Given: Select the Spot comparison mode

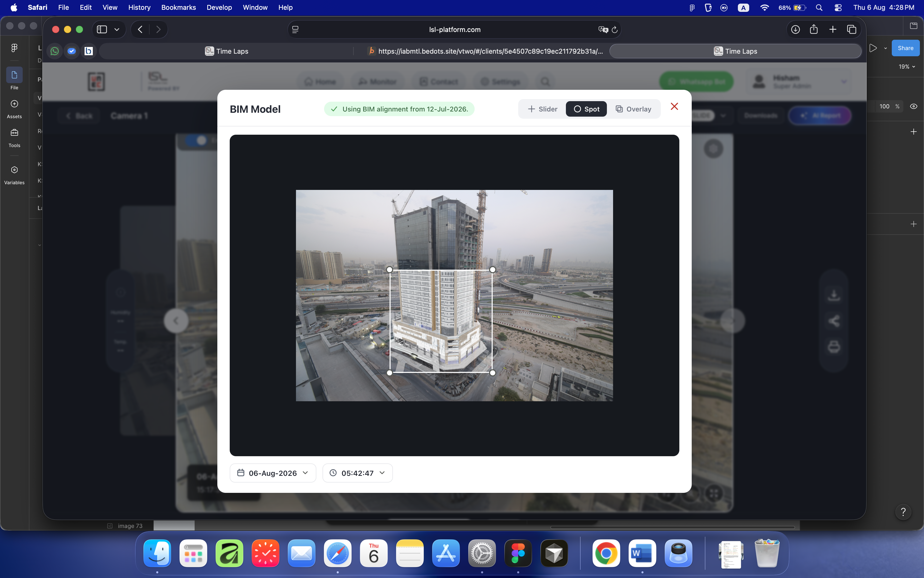Looking at the screenshot, I should click(x=586, y=109).
